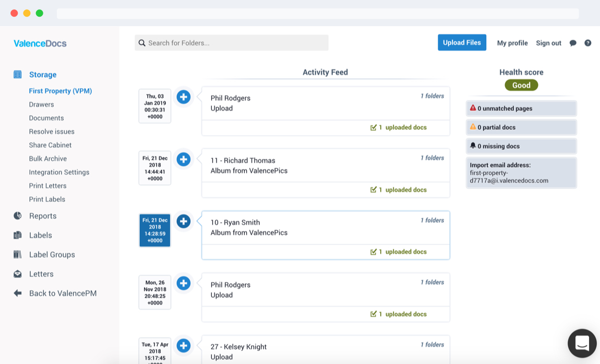Open the Letters section

41,274
